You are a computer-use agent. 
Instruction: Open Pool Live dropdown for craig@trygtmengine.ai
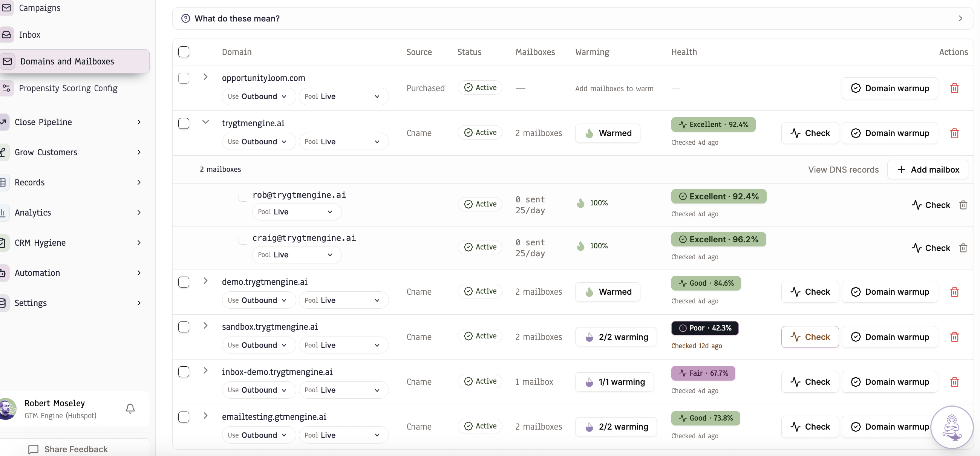tap(297, 255)
